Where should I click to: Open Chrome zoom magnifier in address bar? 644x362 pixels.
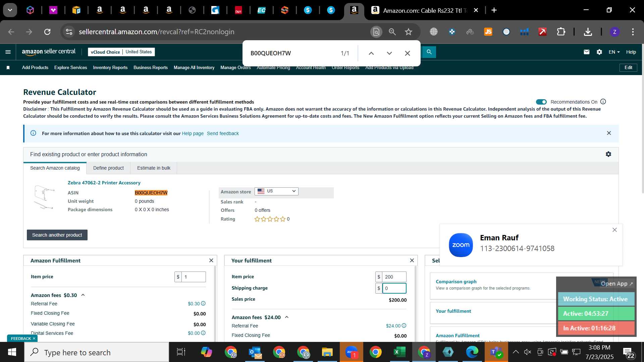[x=392, y=32]
